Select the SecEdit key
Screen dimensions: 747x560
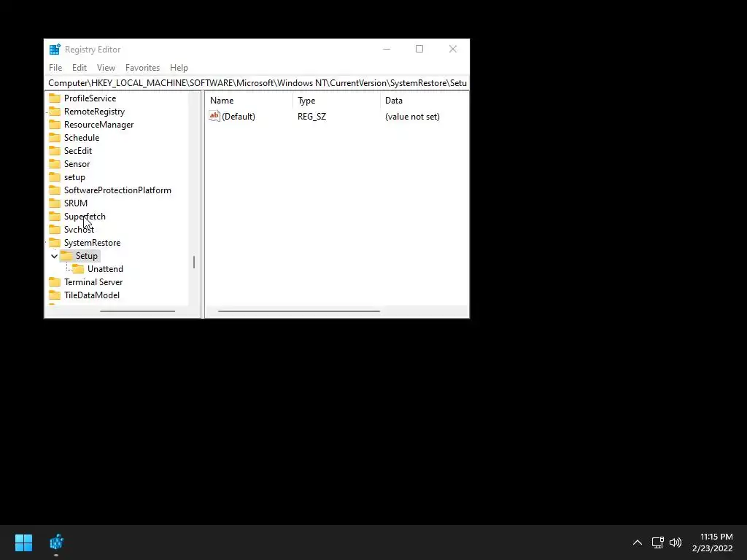77,150
